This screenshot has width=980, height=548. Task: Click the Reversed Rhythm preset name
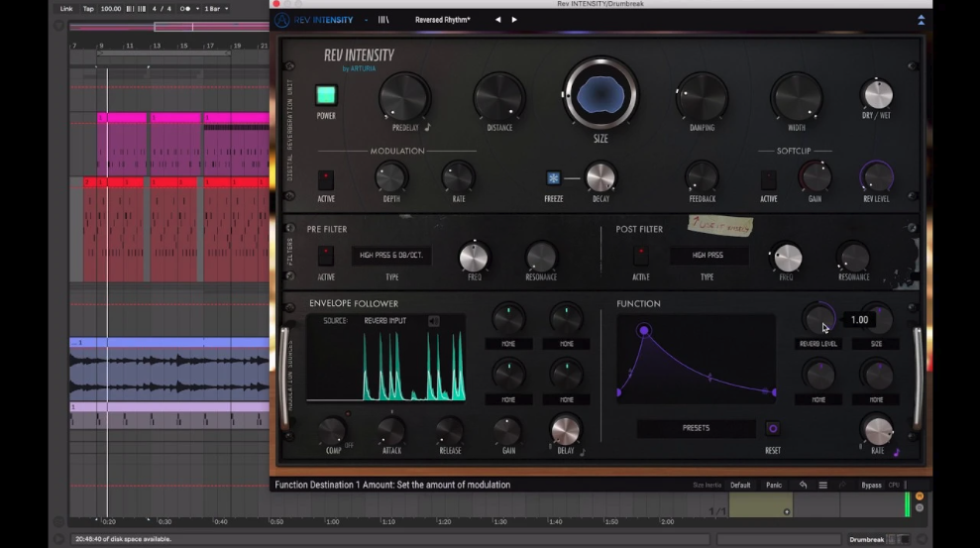coord(442,20)
